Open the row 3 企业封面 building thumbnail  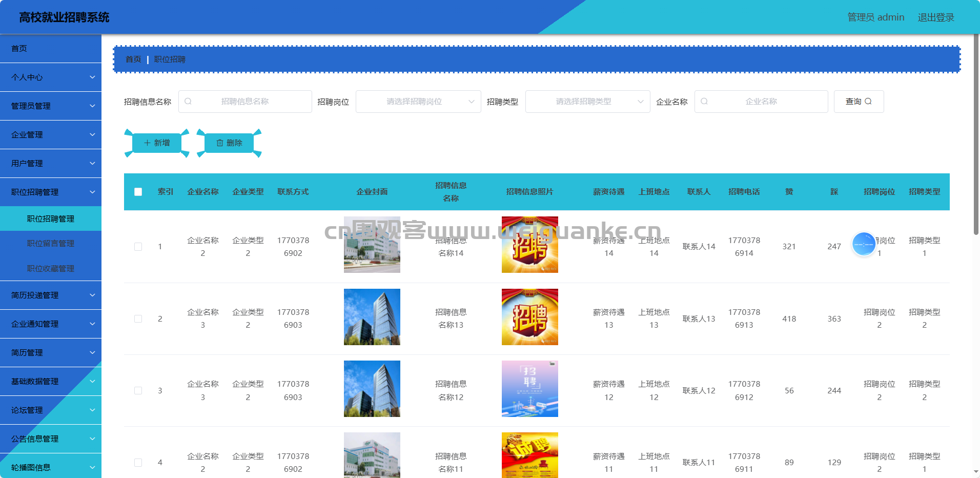(x=372, y=389)
